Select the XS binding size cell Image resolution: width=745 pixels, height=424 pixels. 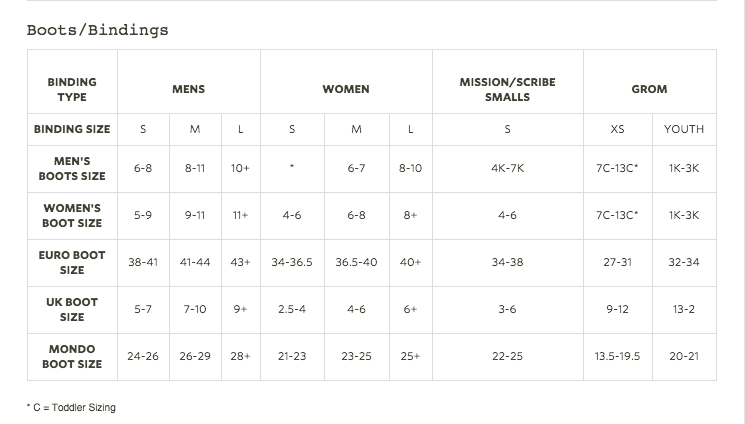[617, 129]
